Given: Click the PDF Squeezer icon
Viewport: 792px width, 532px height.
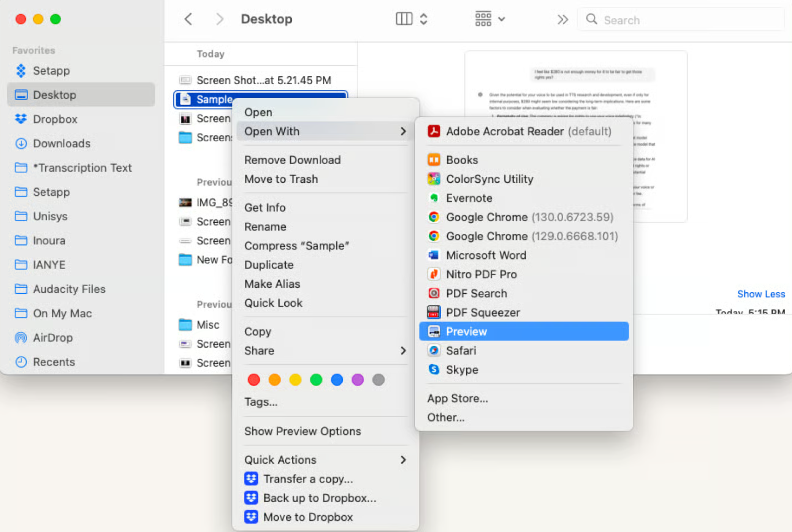Looking at the screenshot, I should point(434,312).
